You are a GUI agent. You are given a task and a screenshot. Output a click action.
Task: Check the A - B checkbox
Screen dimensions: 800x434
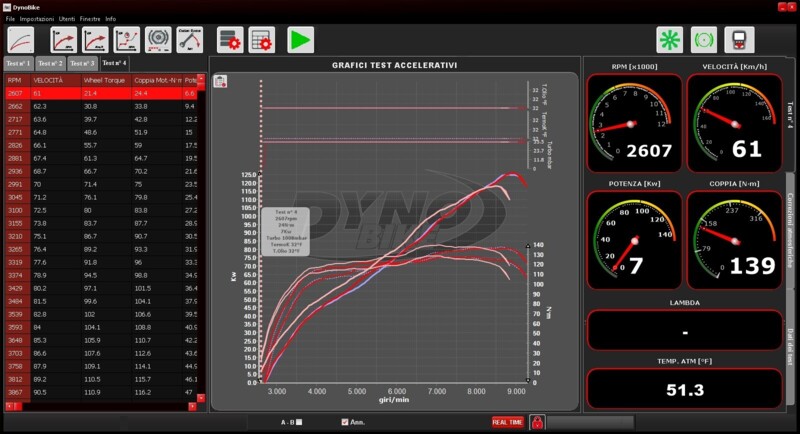coord(299,422)
